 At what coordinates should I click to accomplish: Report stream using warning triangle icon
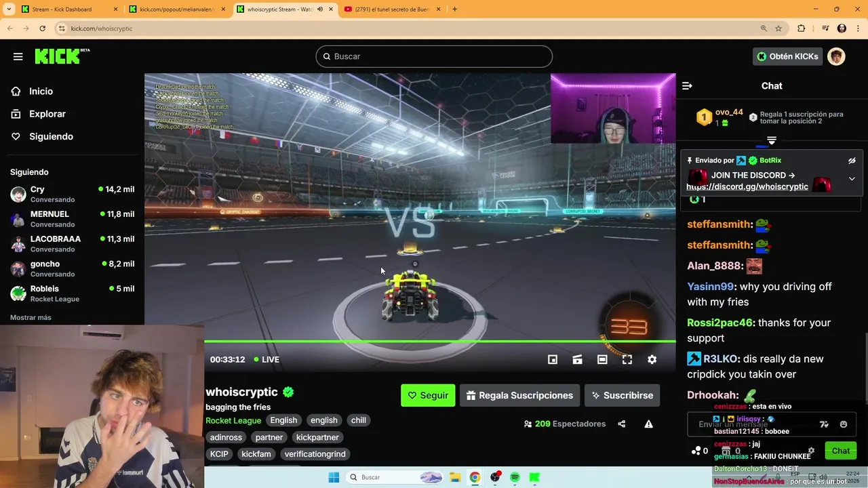pyautogui.click(x=648, y=424)
